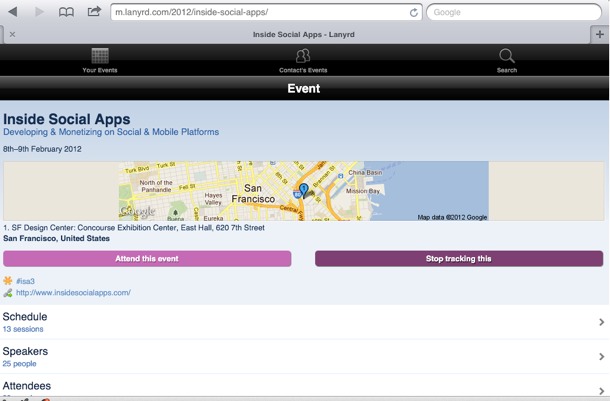Click the m.lanyrd.com address bar
The width and height of the screenshot is (610, 401).
[x=266, y=12]
